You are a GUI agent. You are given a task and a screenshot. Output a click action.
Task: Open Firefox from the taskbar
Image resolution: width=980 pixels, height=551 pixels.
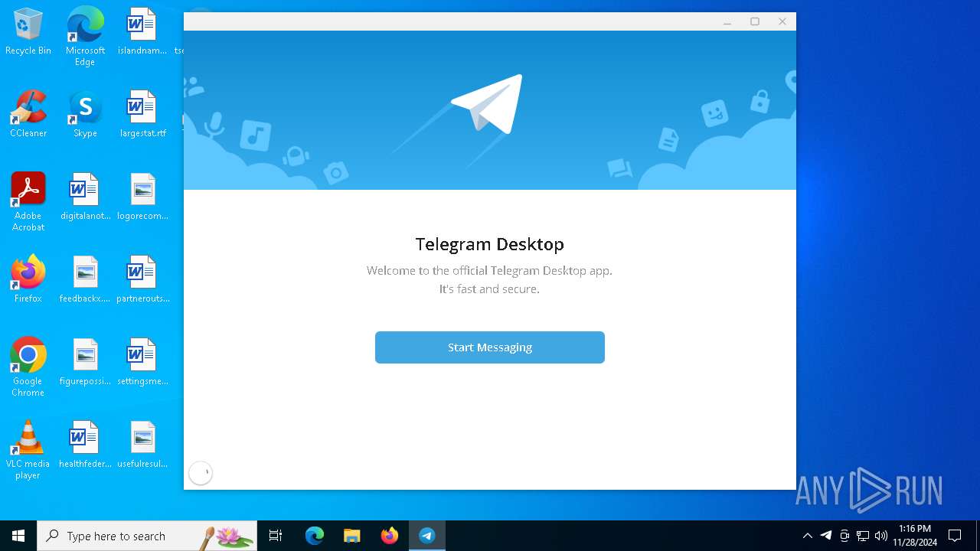click(x=390, y=536)
